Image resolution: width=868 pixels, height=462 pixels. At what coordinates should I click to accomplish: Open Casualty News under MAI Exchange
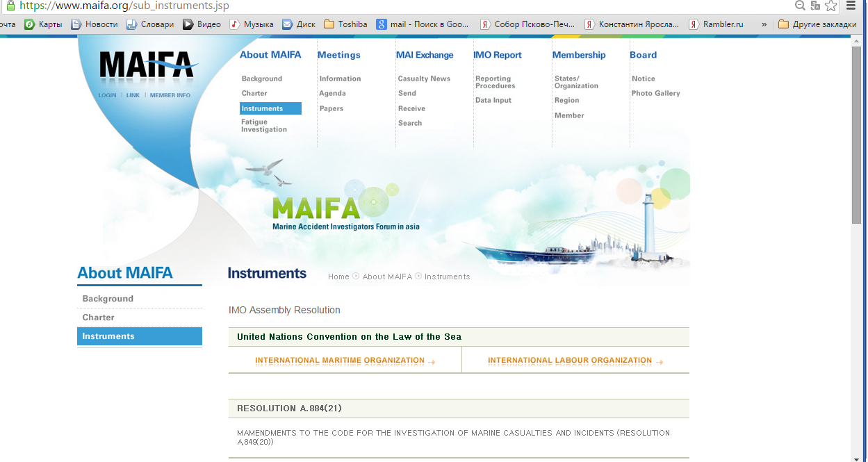point(424,79)
